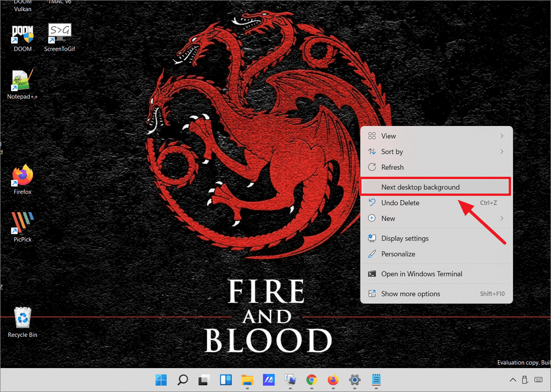The width and height of the screenshot is (551, 392).
Task: Select the PicPick desktop shortcut
Action: [x=22, y=227]
